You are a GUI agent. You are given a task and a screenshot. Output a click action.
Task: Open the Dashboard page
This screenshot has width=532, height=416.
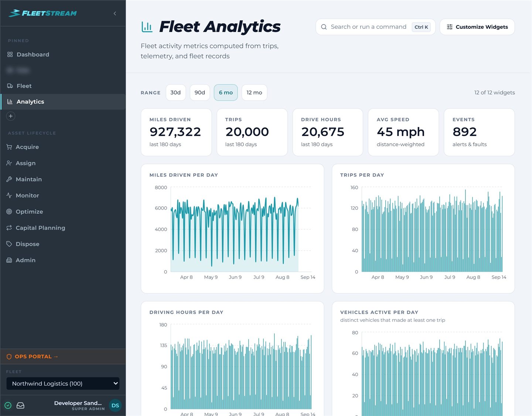(x=63, y=55)
